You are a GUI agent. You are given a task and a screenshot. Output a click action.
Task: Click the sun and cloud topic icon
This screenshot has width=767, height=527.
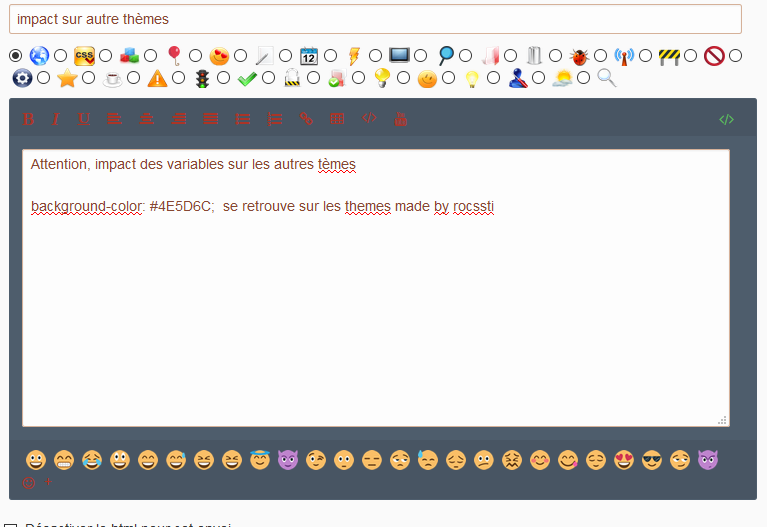(562, 78)
